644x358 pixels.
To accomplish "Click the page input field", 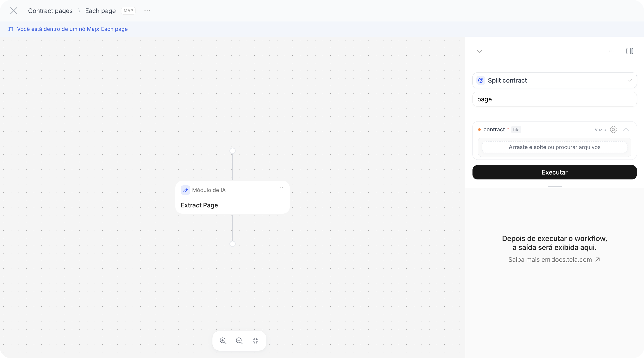I will pos(555,99).
